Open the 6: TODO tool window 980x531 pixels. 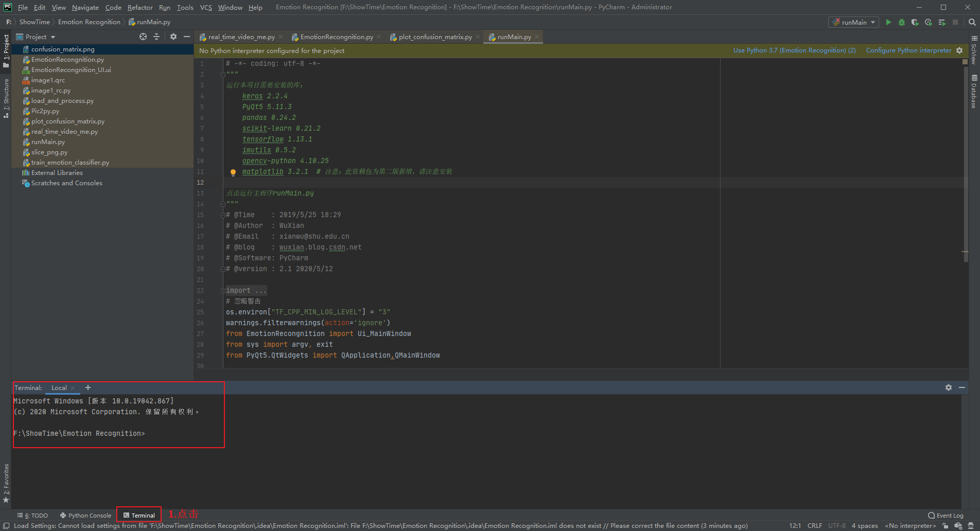pyautogui.click(x=32, y=515)
